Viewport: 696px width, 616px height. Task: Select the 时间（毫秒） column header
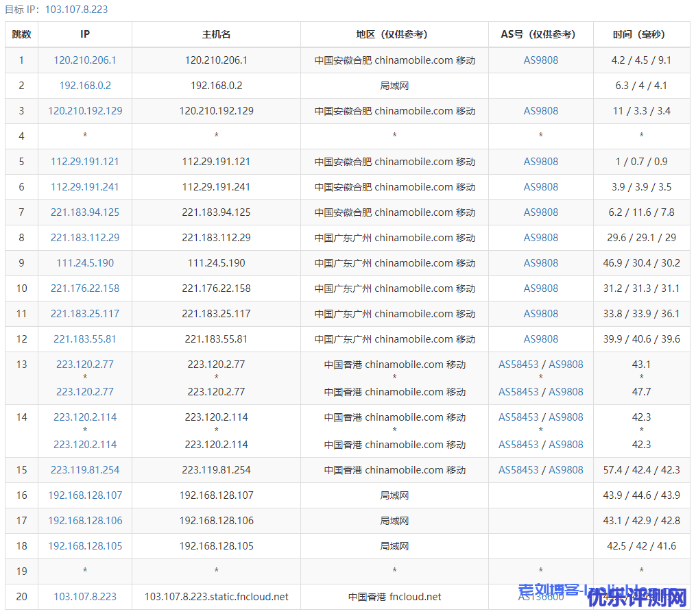pos(641,34)
